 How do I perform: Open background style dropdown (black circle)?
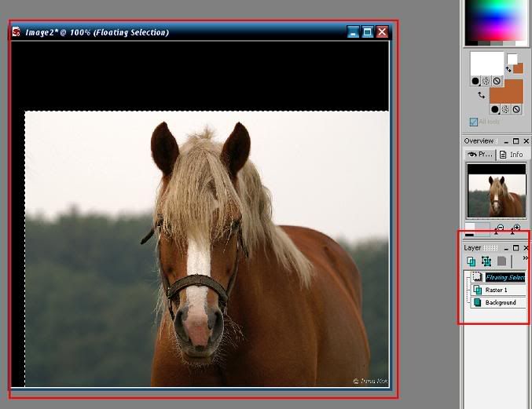[495, 109]
